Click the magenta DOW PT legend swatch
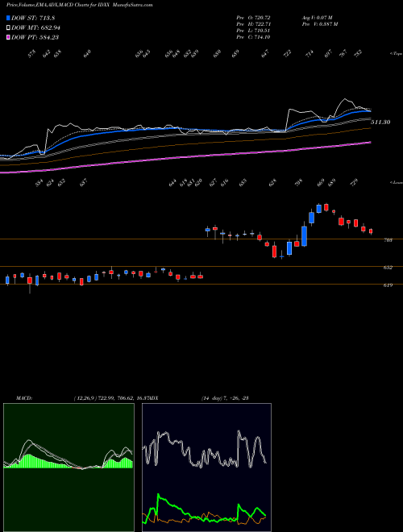Screen dimensions: 403x532 point(9,37)
